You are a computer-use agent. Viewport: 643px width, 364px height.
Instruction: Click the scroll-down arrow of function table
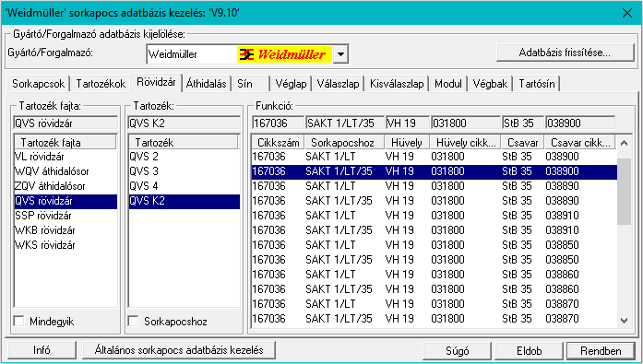pyautogui.click(x=625, y=321)
